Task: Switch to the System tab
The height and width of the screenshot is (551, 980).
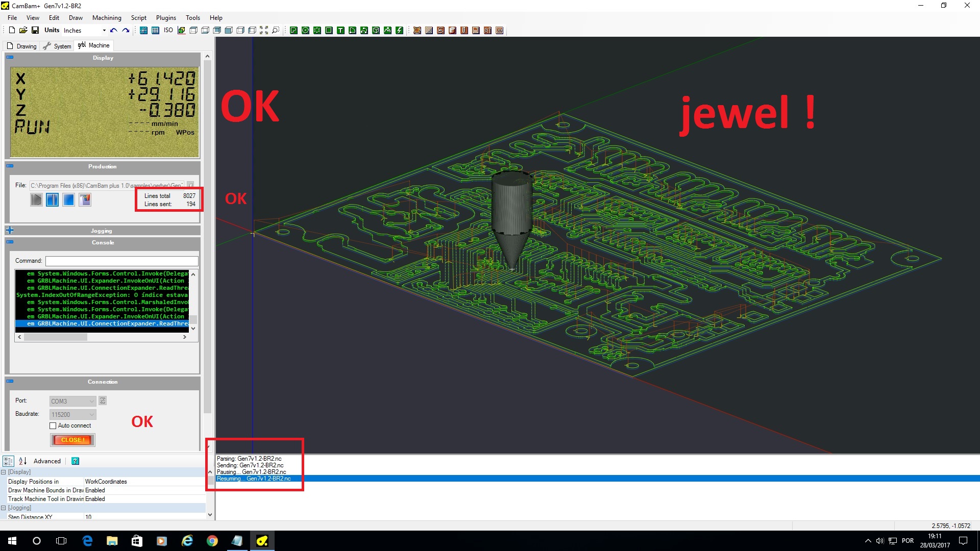Action: coord(58,46)
